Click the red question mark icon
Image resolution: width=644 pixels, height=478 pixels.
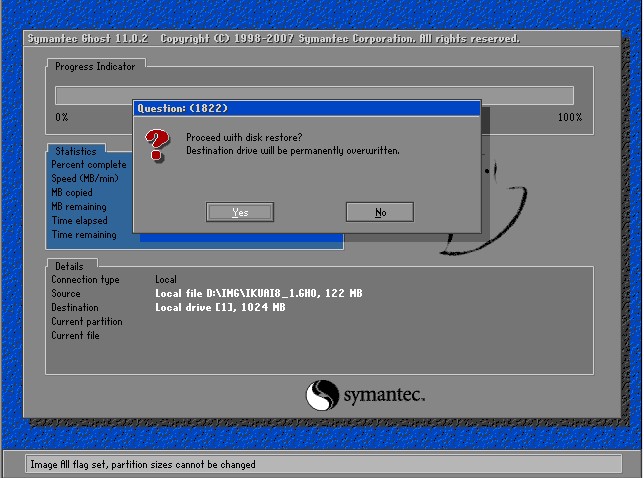(x=157, y=144)
